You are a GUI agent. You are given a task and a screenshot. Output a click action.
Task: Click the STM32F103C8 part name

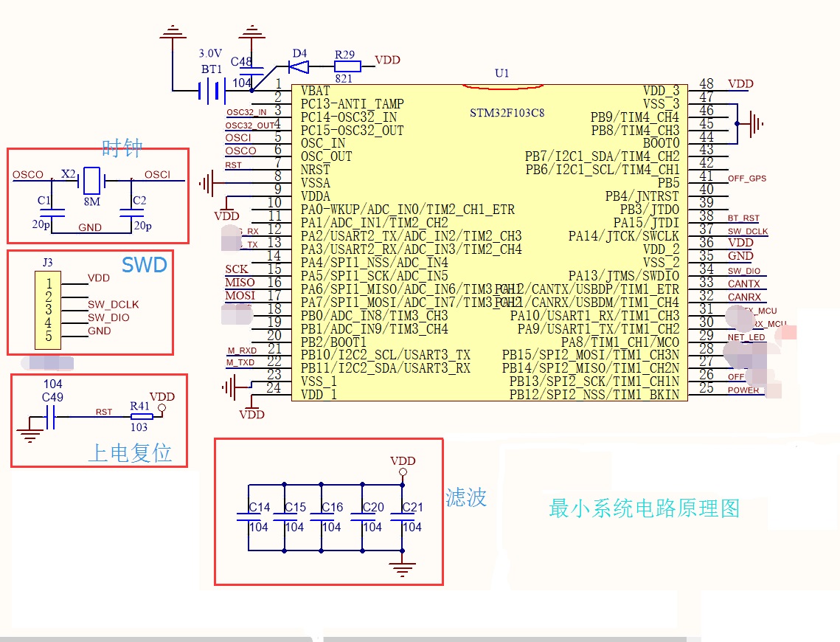point(507,113)
